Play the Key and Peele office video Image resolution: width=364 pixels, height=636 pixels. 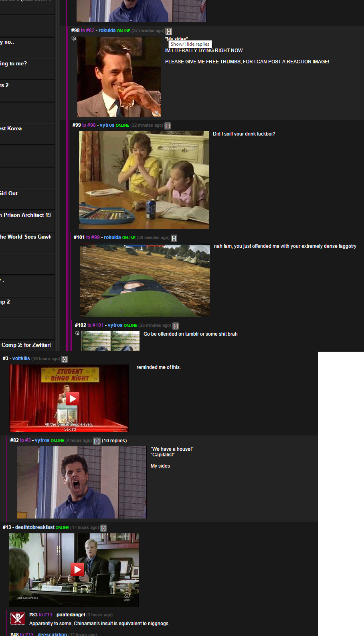click(77, 569)
